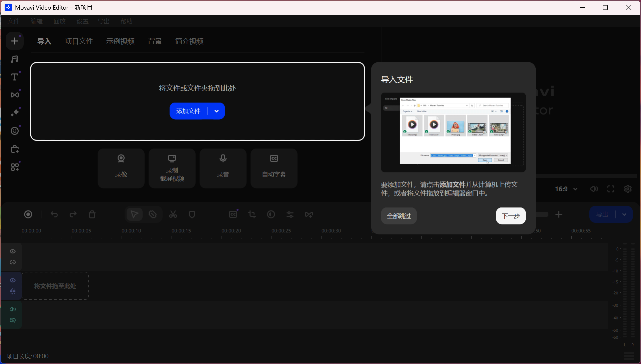Zoom in timeline with plus icon

tap(559, 214)
